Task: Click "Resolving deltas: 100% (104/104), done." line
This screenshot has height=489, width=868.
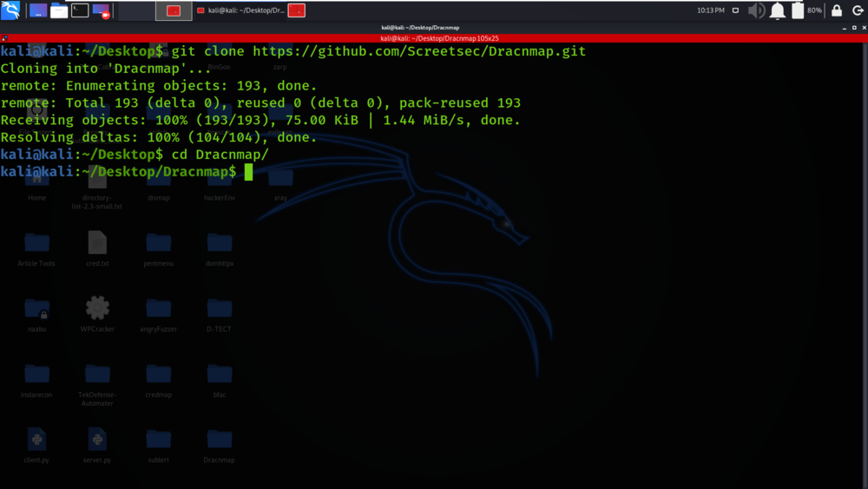Action: point(158,137)
